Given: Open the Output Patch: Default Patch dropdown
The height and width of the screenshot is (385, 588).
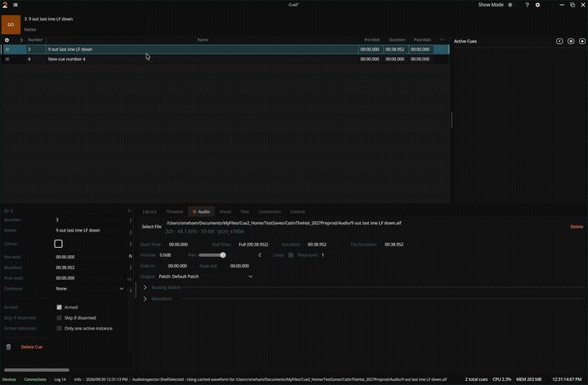Looking at the screenshot, I should 206,277.
